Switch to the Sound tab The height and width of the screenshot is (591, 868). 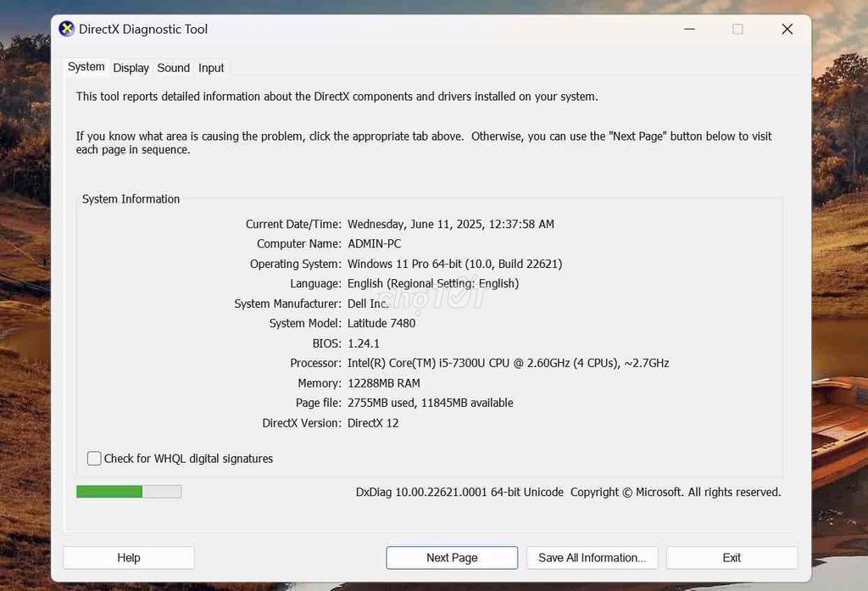pos(173,68)
